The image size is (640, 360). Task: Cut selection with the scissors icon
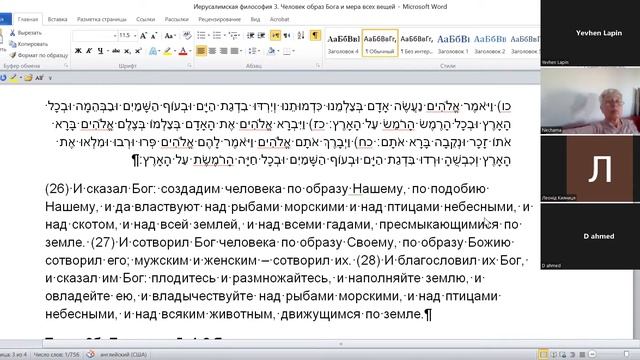[x=13, y=33]
